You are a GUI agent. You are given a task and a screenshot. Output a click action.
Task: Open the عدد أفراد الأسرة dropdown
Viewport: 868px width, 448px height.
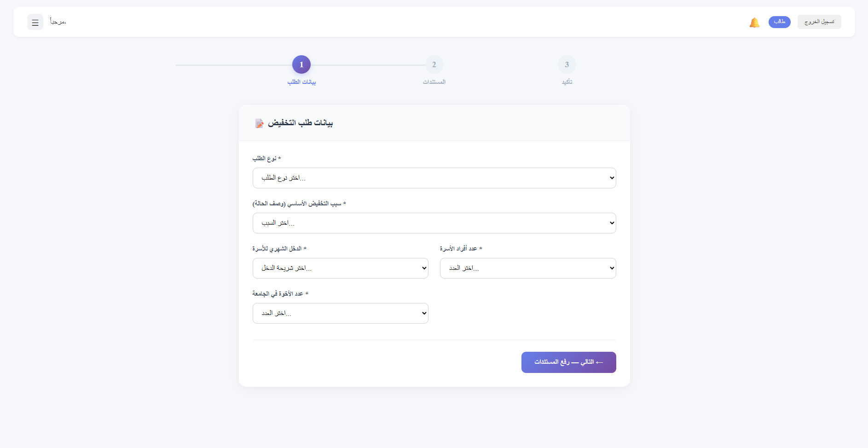(x=527, y=268)
